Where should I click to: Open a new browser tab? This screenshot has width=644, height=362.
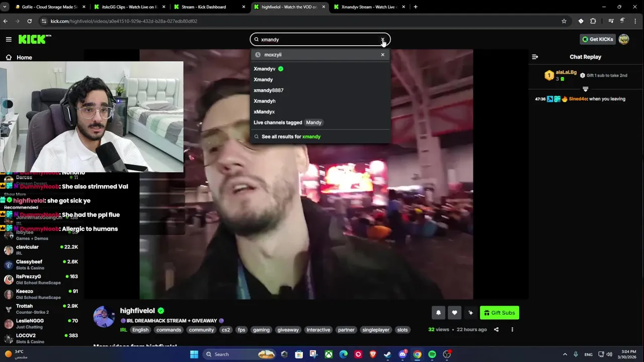[x=416, y=7]
